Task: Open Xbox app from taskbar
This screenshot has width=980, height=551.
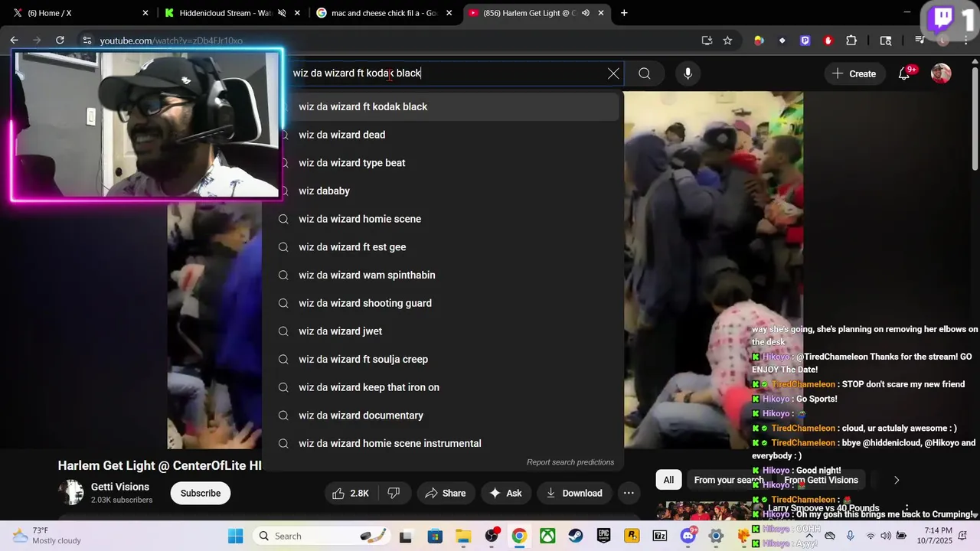Action: coord(547,536)
